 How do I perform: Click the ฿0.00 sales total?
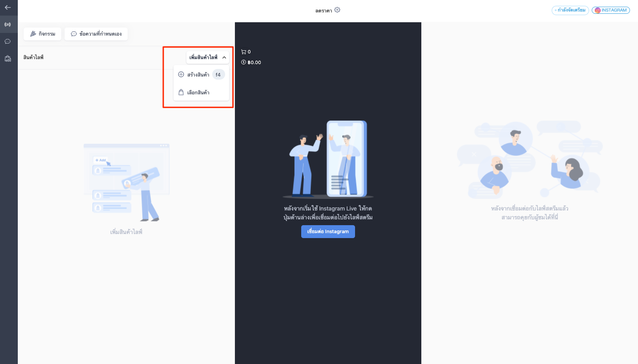pos(254,62)
